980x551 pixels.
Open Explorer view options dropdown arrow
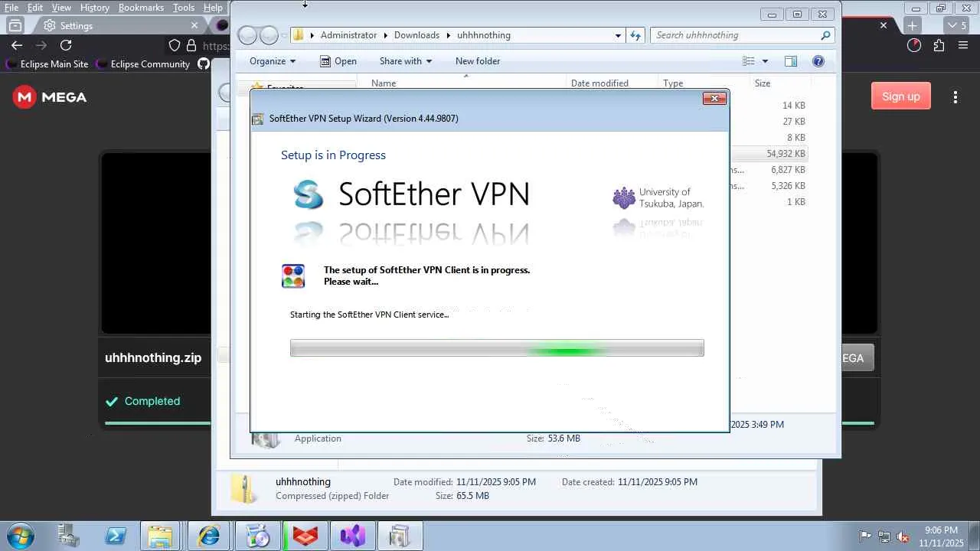(x=765, y=61)
